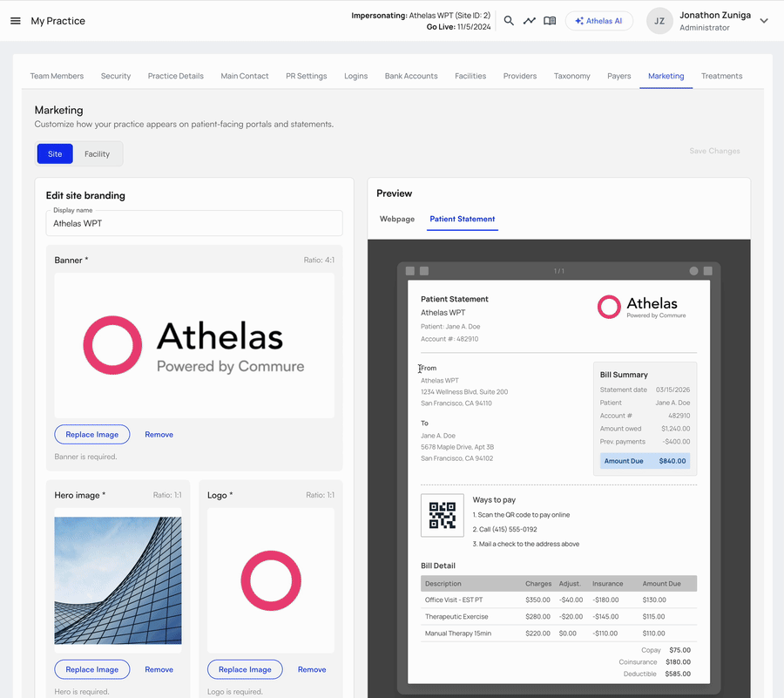Click the search magnifier icon
This screenshot has height=698, width=784.
click(509, 21)
